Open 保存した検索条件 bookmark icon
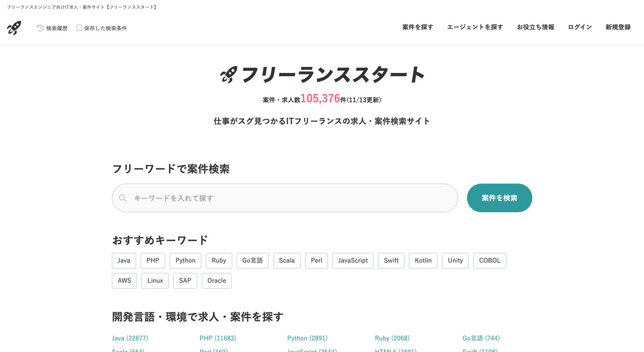The width and height of the screenshot is (644, 352). 79,28
